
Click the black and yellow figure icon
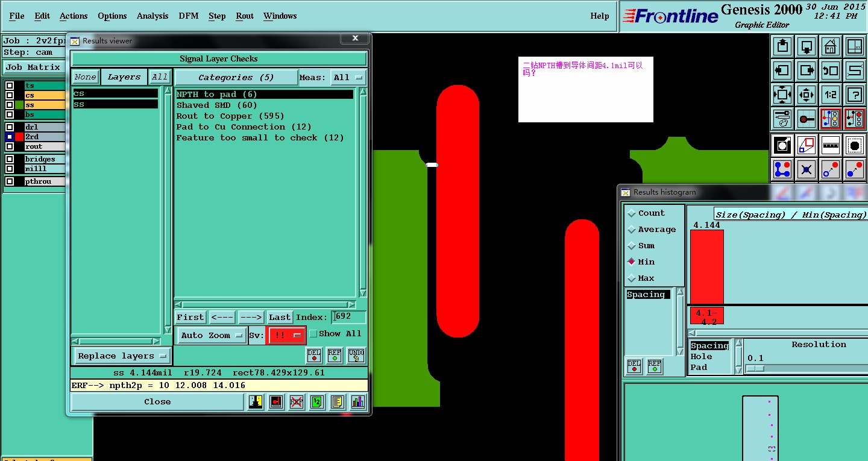[x=256, y=402]
